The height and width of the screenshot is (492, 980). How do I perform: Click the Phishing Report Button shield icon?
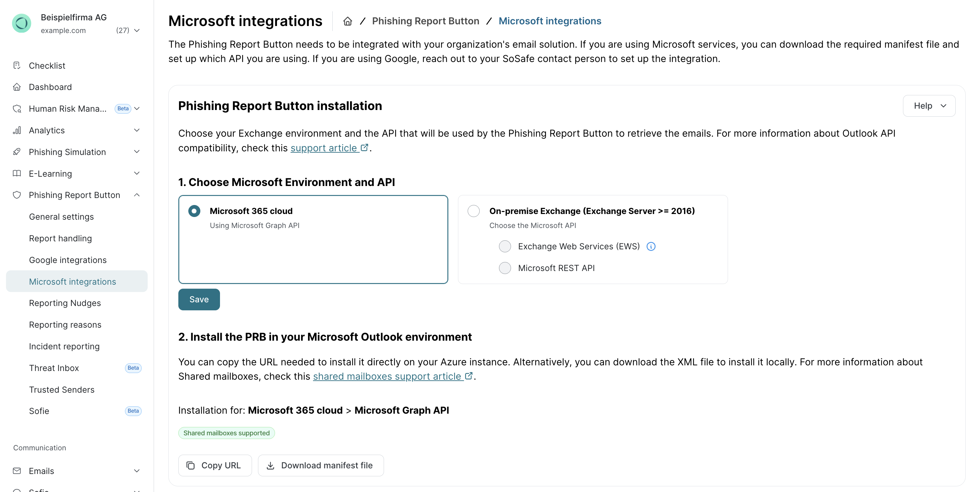pos(17,195)
